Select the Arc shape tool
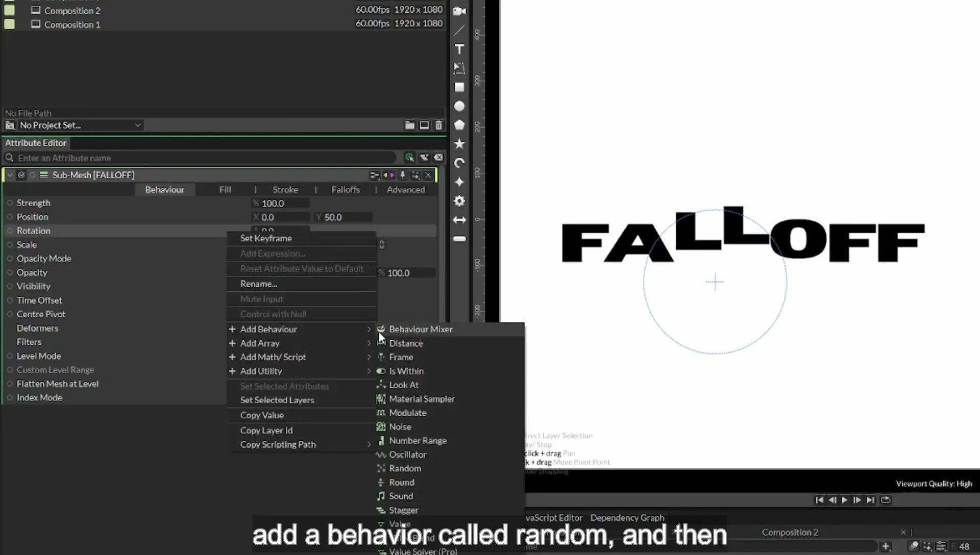This screenshot has width=980, height=555. click(x=459, y=163)
